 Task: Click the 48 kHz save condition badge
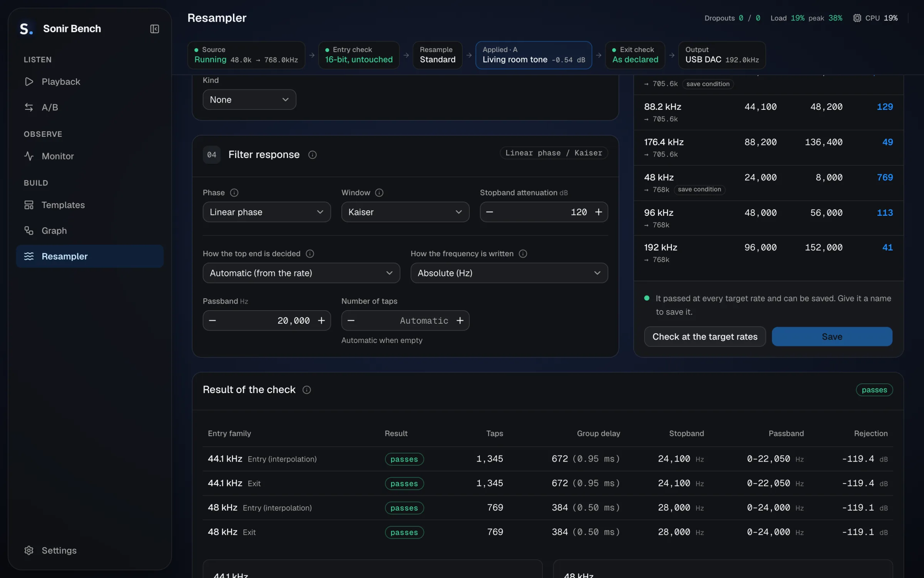click(699, 190)
